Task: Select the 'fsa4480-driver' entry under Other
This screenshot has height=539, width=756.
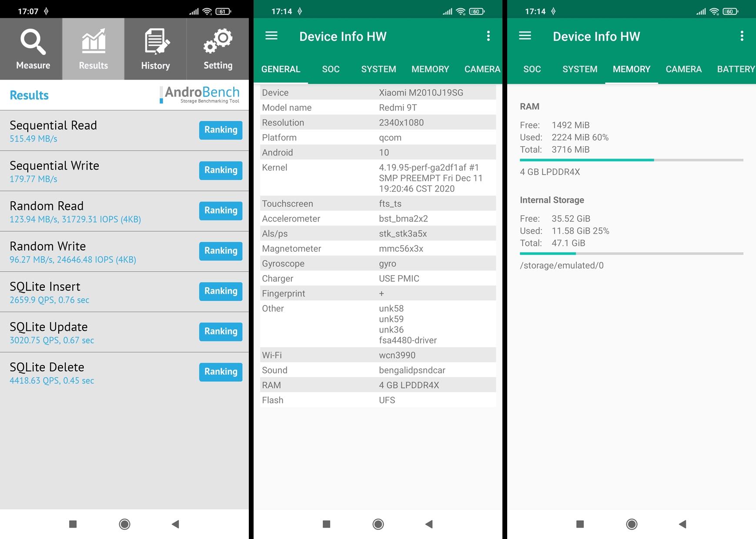Action: [408, 340]
